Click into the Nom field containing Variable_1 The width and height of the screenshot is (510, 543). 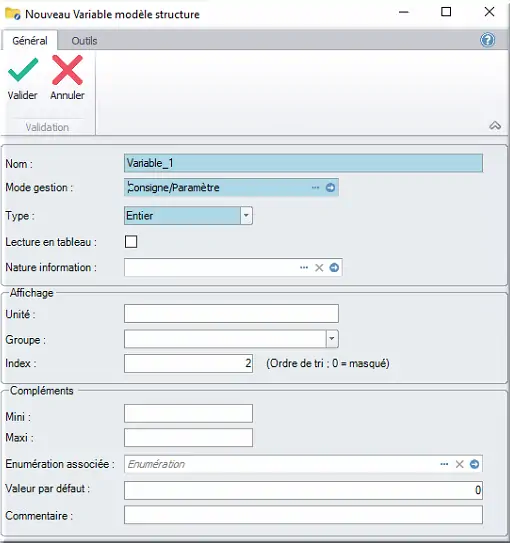click(x=303, y=163)
